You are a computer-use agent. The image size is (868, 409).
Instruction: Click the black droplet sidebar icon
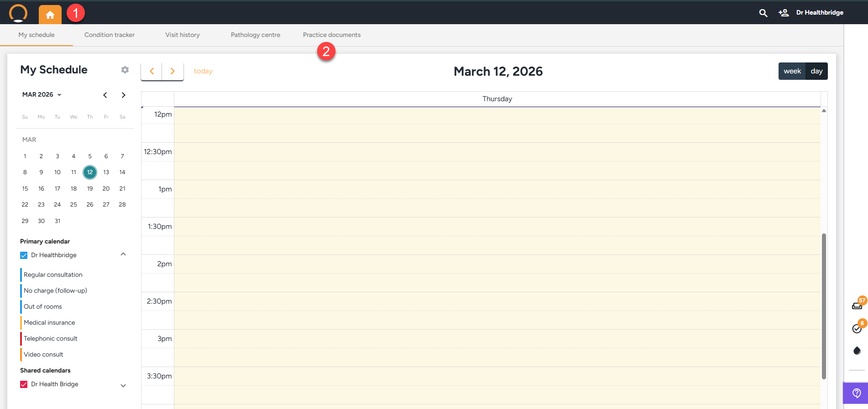click(x=857, y=351)
